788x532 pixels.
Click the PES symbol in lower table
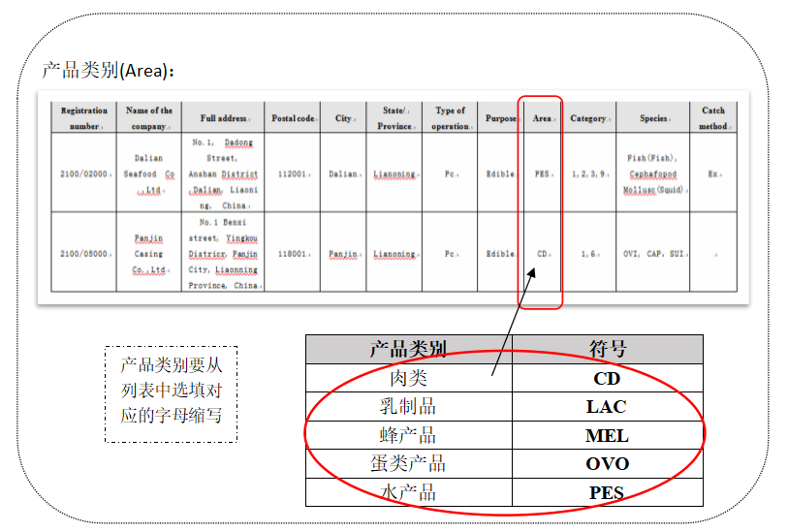(608, 492)
